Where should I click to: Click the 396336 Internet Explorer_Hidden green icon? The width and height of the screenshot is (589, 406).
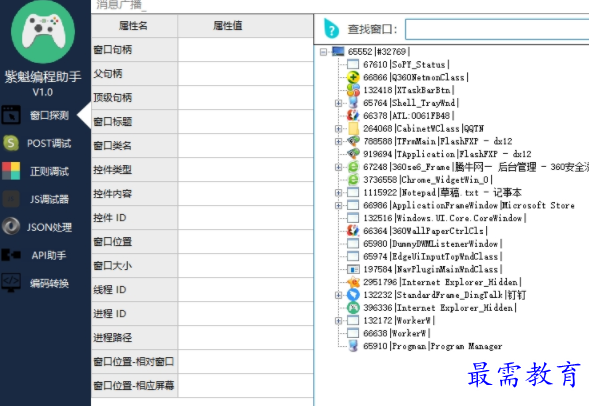[353, 308]
